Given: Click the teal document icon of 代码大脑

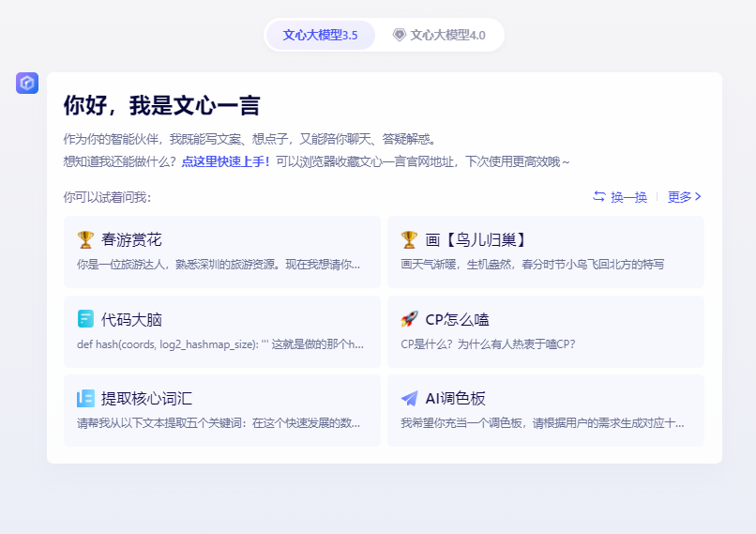Looking at the screenshot, I should click(x=85, y=319).
